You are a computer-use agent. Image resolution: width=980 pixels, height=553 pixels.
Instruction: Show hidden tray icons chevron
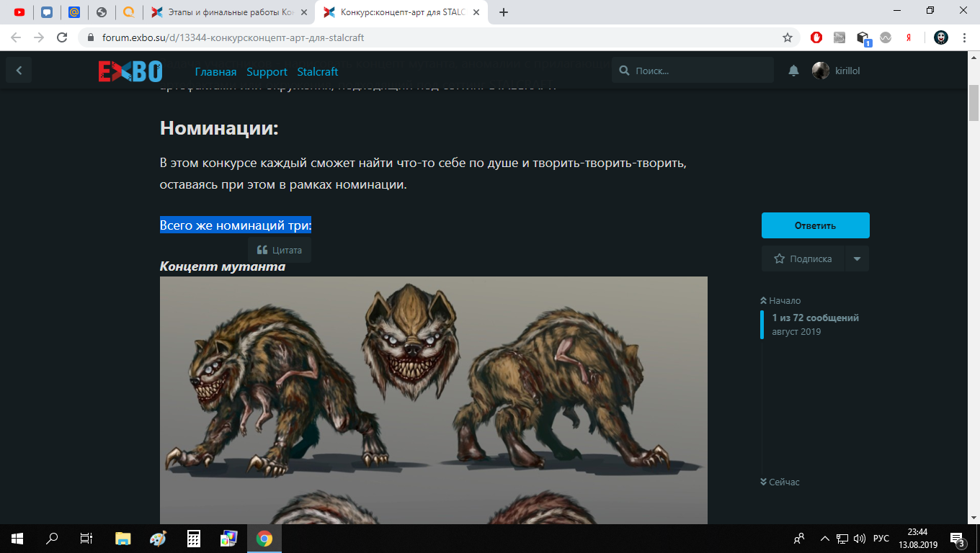(825, 539)
